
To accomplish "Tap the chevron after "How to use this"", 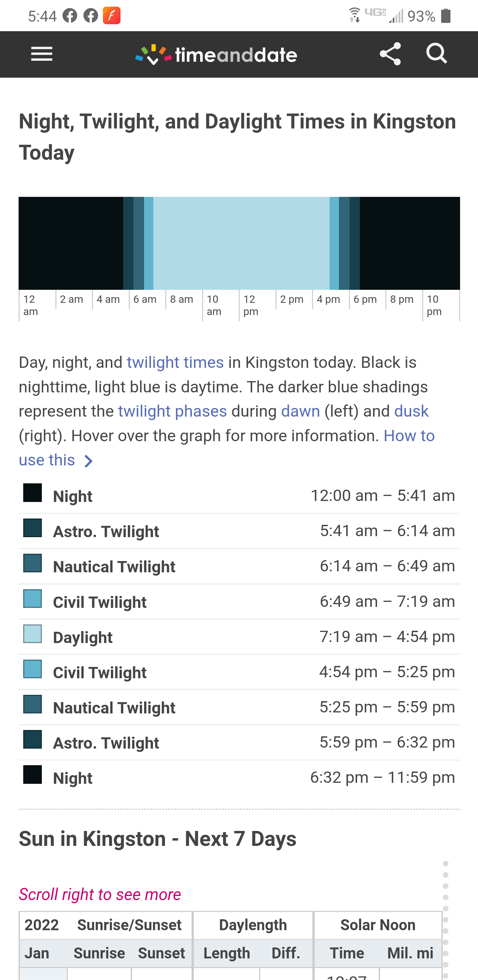I will point(89,461).
